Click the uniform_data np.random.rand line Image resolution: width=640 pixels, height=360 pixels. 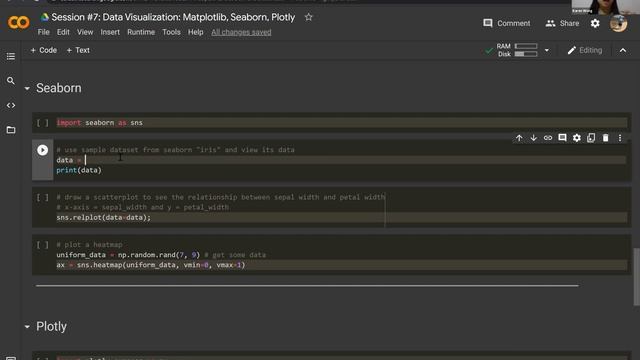(x=161, y=255)
